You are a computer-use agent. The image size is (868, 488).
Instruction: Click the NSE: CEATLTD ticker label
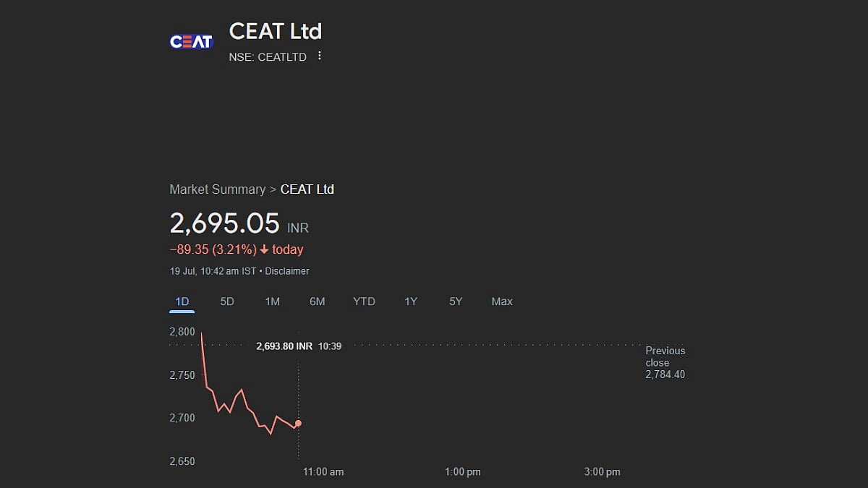268,57
